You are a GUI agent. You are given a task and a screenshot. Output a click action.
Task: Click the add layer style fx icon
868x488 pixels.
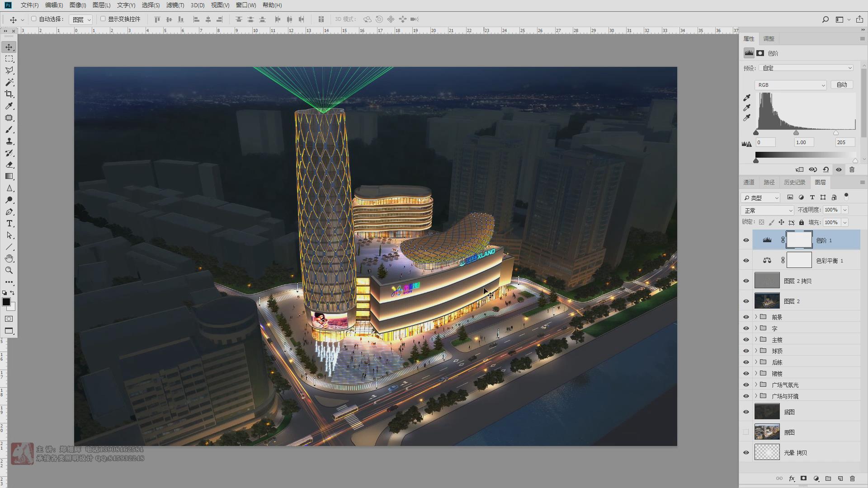[792, 479]
